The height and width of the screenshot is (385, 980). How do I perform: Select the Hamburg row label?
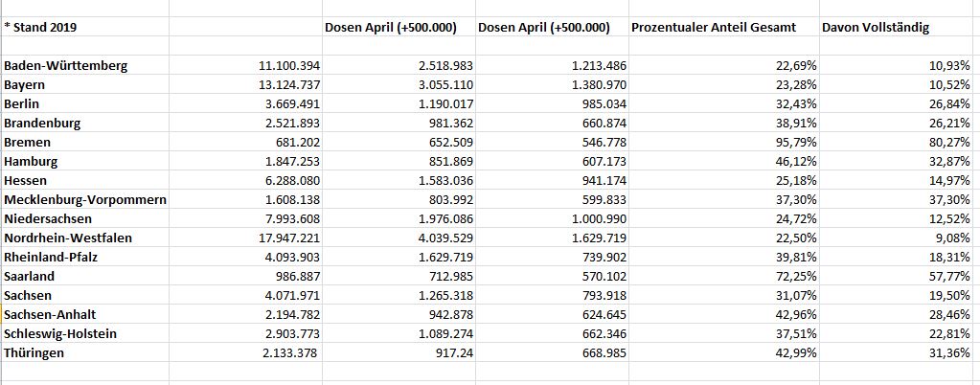[31, 162]
